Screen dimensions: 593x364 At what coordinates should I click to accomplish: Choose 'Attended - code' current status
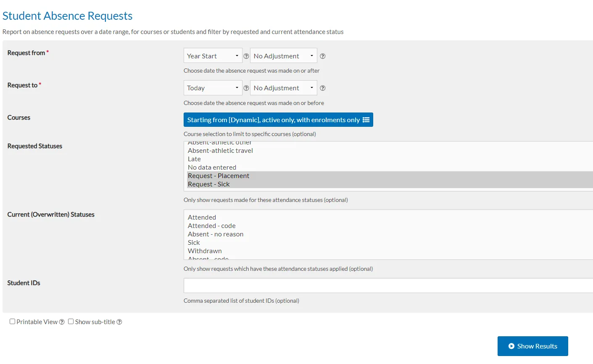(390, 226)
